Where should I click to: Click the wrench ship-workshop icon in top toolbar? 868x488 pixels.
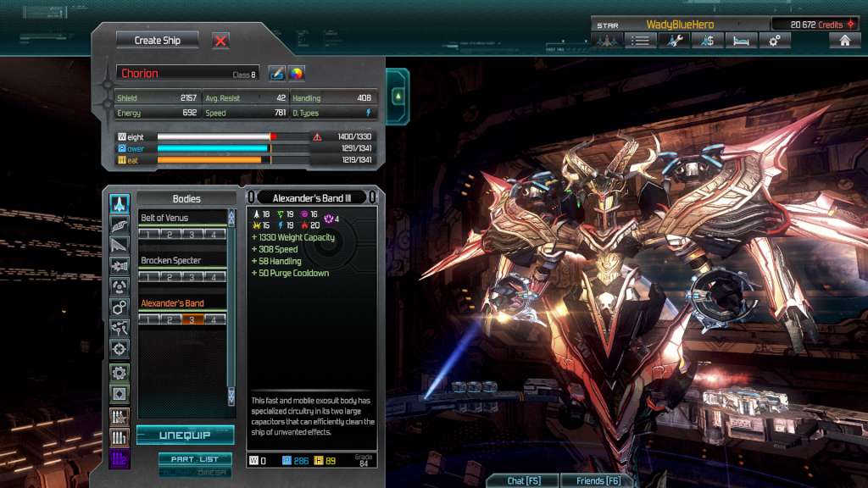(672, 40)
